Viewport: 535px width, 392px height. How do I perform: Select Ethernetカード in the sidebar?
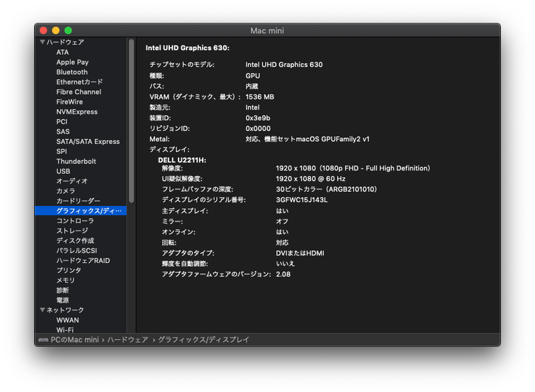click(x=80, y=82)
